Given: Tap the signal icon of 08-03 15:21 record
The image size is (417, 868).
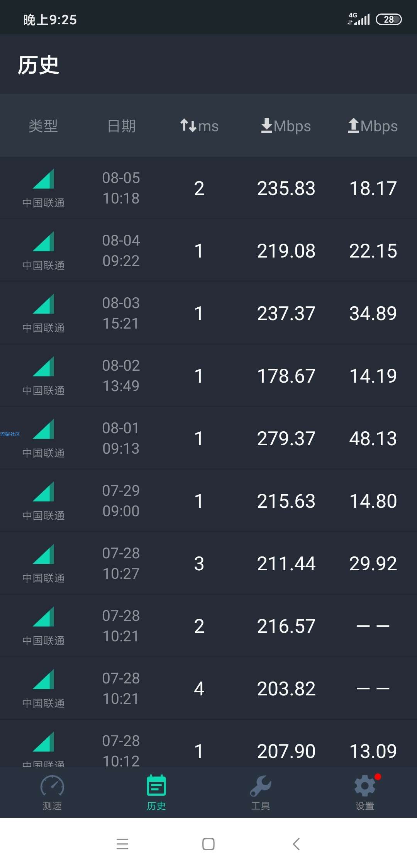Looking at the screenshot, I should click(44, 304).
